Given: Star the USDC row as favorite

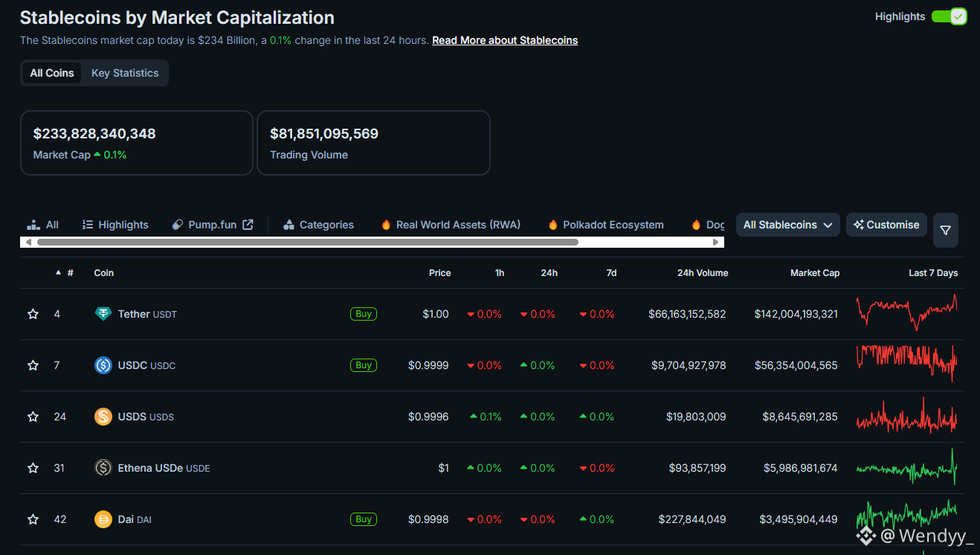Looking at the screenshot, I should point(33,365).
